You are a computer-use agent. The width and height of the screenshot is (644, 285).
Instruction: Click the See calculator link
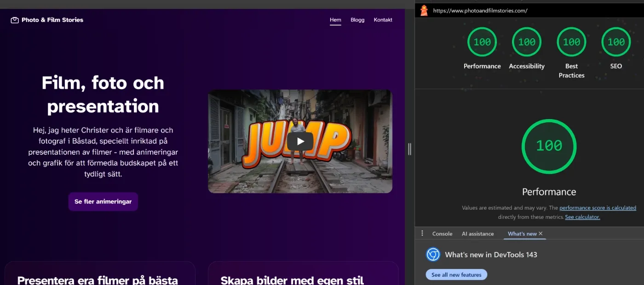(x=582, y=217)
